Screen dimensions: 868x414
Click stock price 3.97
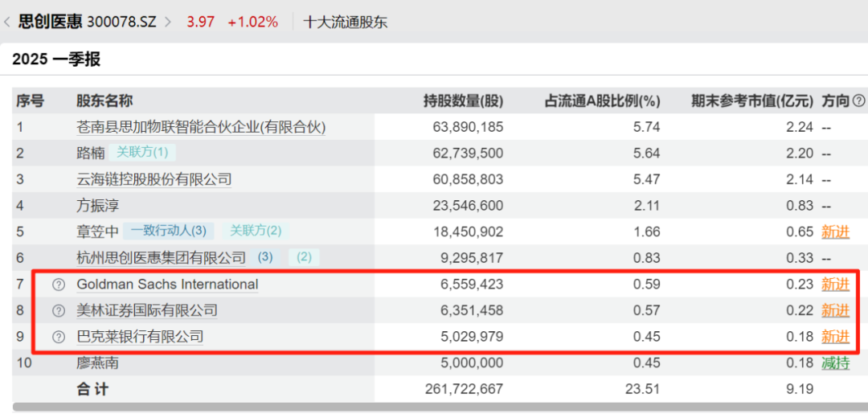coord(200,23)
